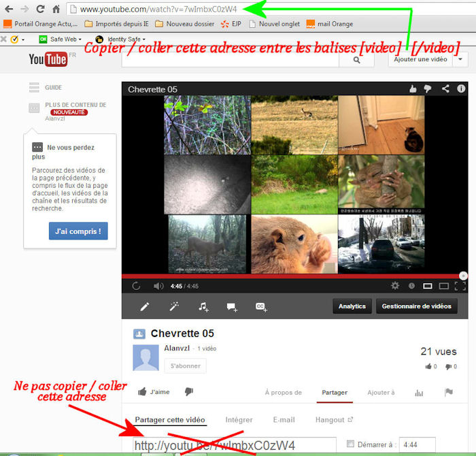The image size is (476, 456).
Task: Expand the Ajouter une vidéo dropdown arrow
Action: [x=460, y=60]
